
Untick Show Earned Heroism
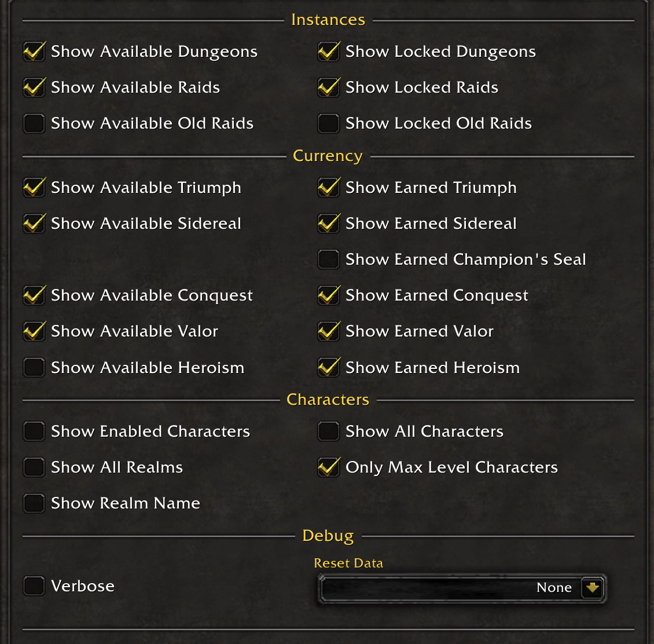(x=329, y=367)
